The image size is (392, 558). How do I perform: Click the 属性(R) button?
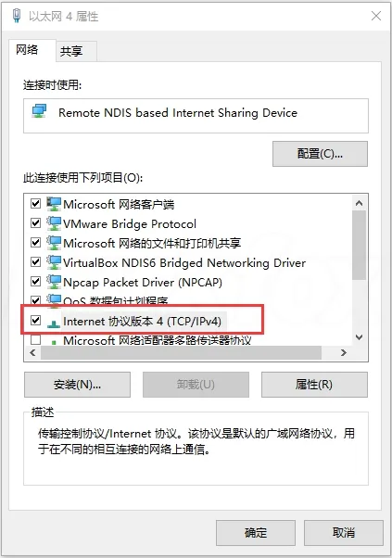click(x=314, y=385)
